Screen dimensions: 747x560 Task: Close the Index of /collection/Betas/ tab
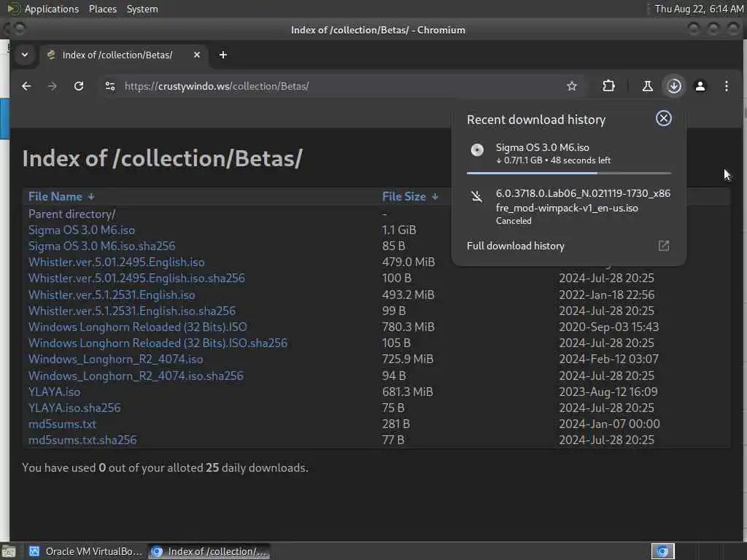[x=197, y=55]
